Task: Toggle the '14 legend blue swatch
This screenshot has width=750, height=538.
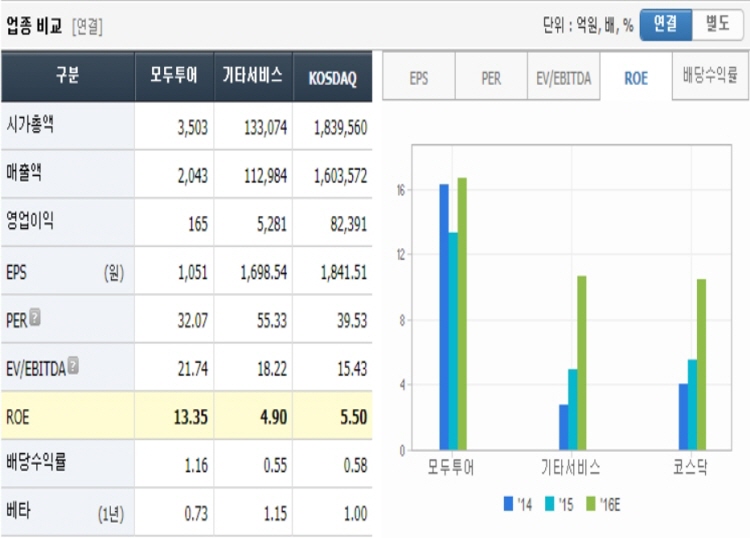Action: click(x=508, y=504)
